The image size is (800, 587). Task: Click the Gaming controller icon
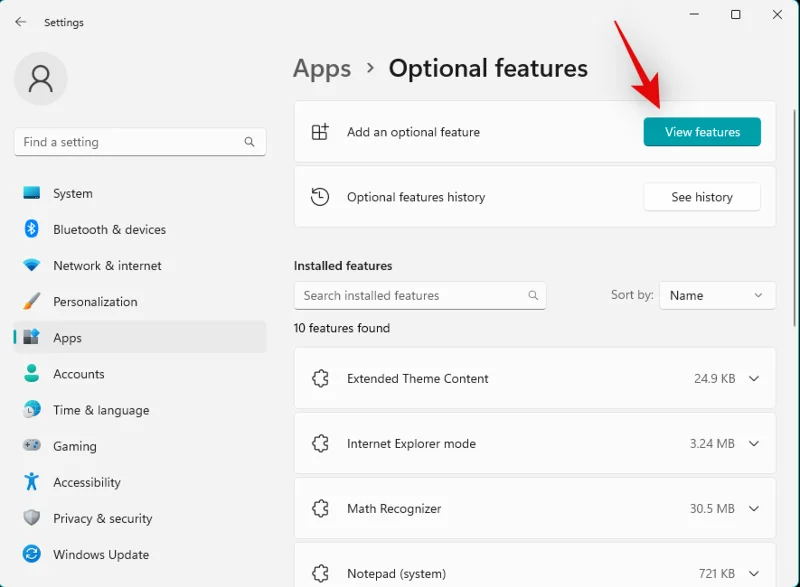(x=32, y=446)
